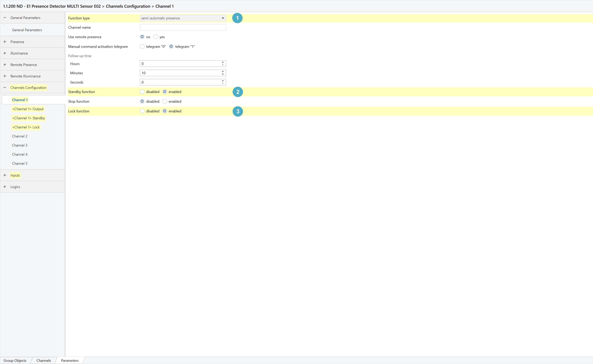The height and width of the screenshot is (364, 593).
Task: Select telegram "0" activation option
Action: 142,46
